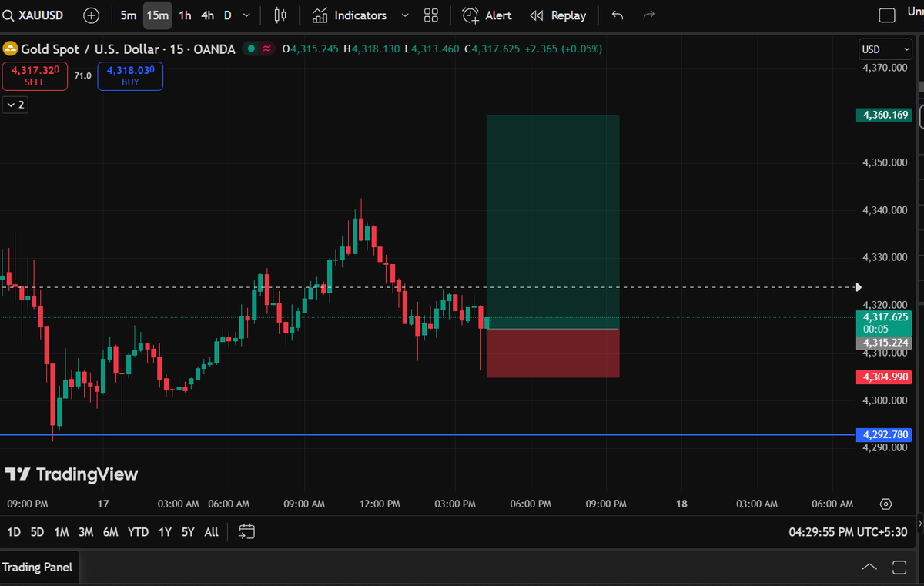This screenshot has width=924, height=586.
Task: Expand the timeframe interval dropdown
Action: 246,15
